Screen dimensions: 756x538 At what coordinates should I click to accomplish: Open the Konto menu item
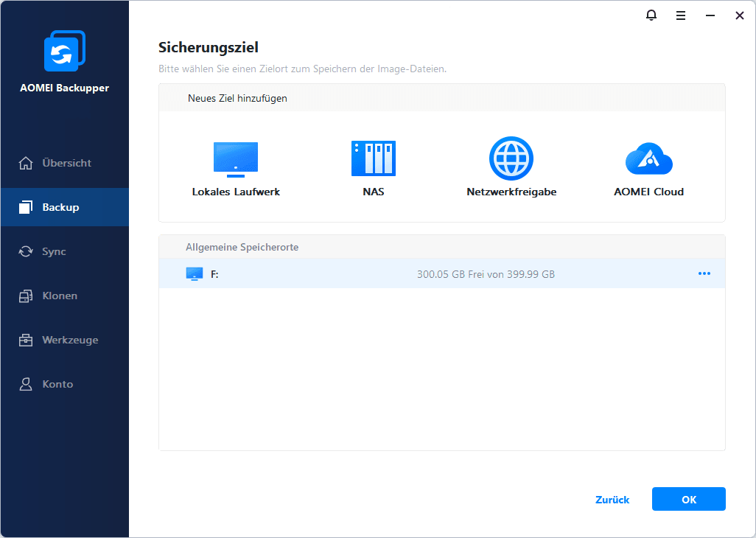65,384
